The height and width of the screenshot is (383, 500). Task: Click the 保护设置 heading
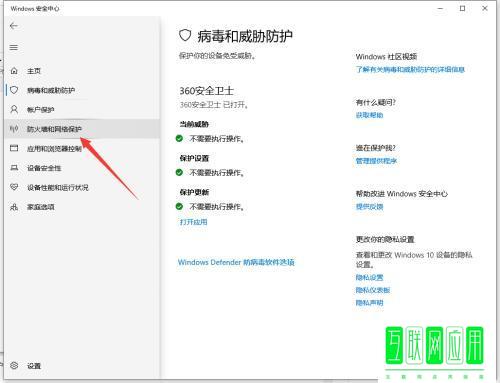(194, 158)
